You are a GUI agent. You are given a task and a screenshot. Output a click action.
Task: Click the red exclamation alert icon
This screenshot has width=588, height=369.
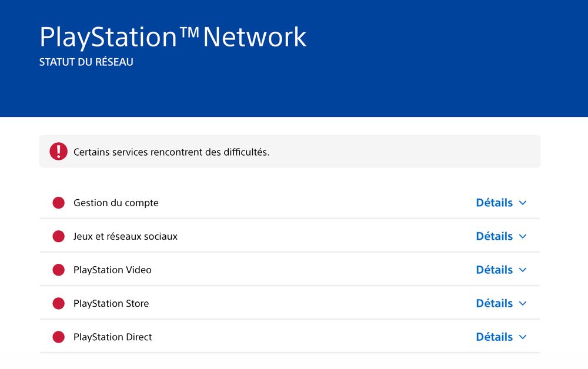coord(58,152)
